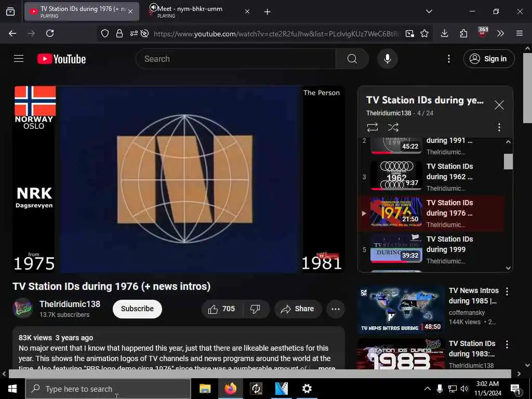The image size is (532, 399).
Task: Open the tracking protection shield icon
Action: click(105, 33)
